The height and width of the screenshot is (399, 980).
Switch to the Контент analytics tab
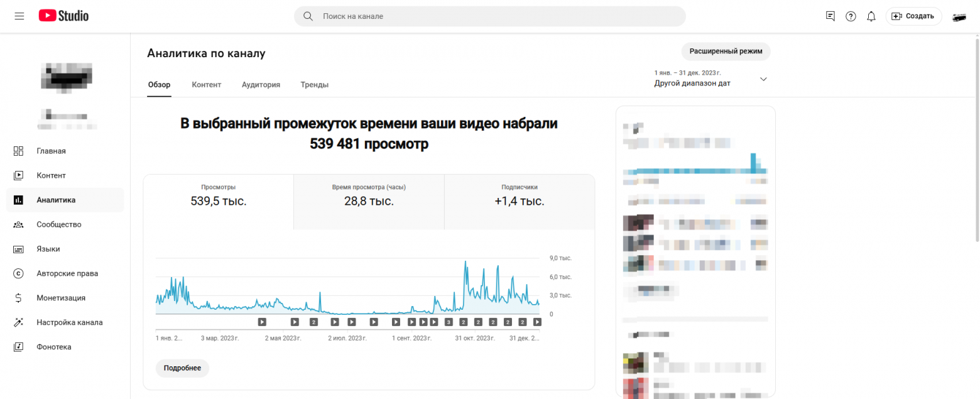pyautogui.click(x=207, y=85)
